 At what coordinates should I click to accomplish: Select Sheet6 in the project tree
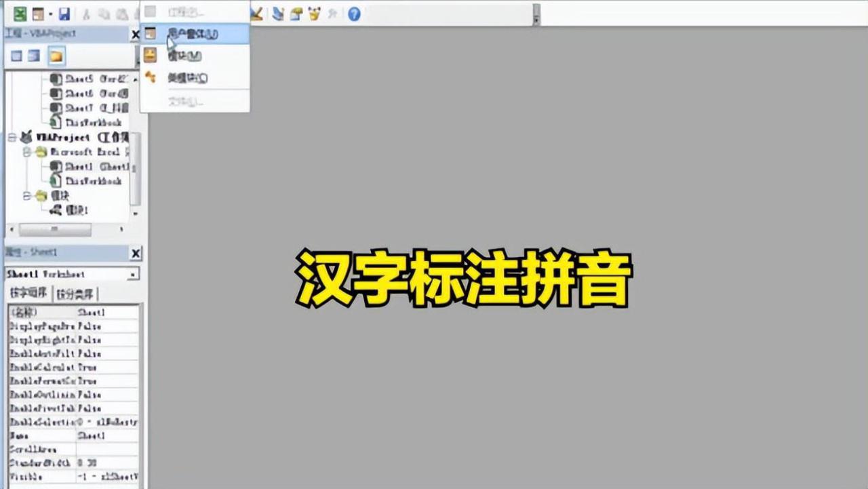pos(90,94)
